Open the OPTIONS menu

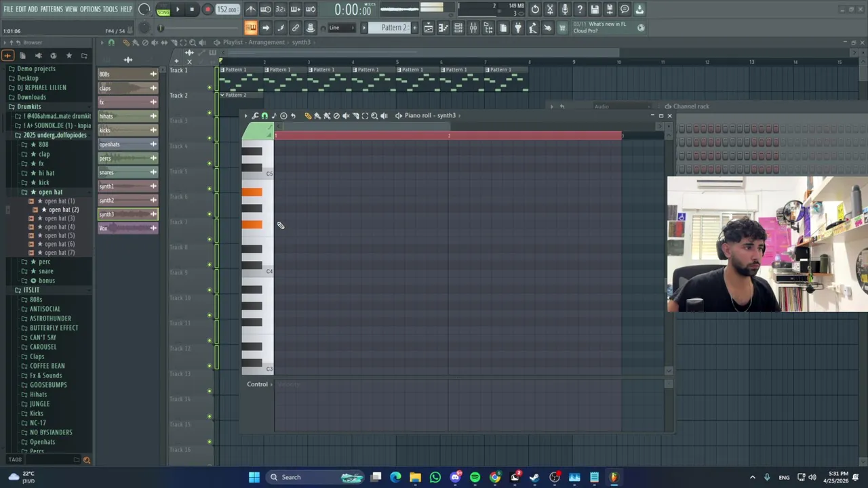(90, 9)
